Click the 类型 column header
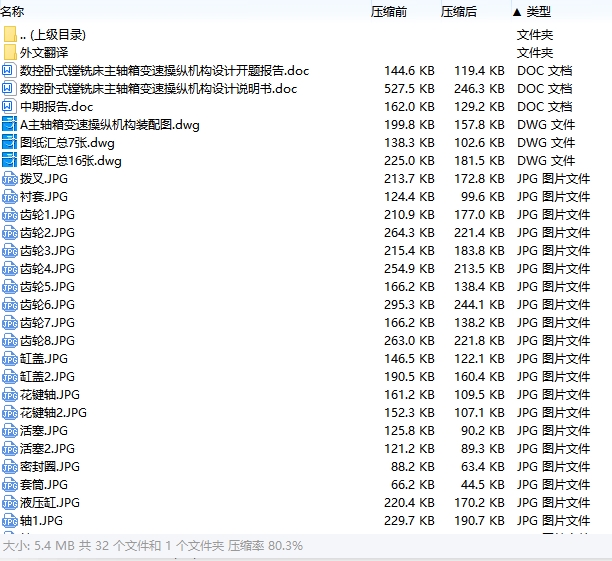The height and width of the screenshot is (561, 612). pyautogui.click(x=539, y=12)
